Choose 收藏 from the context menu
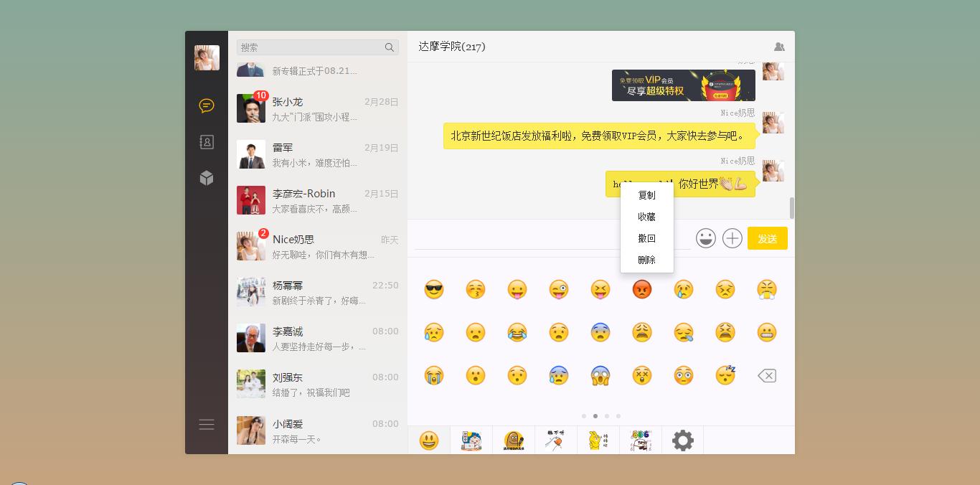The height and width of the screenshot is (485, 980). (647, 217)
